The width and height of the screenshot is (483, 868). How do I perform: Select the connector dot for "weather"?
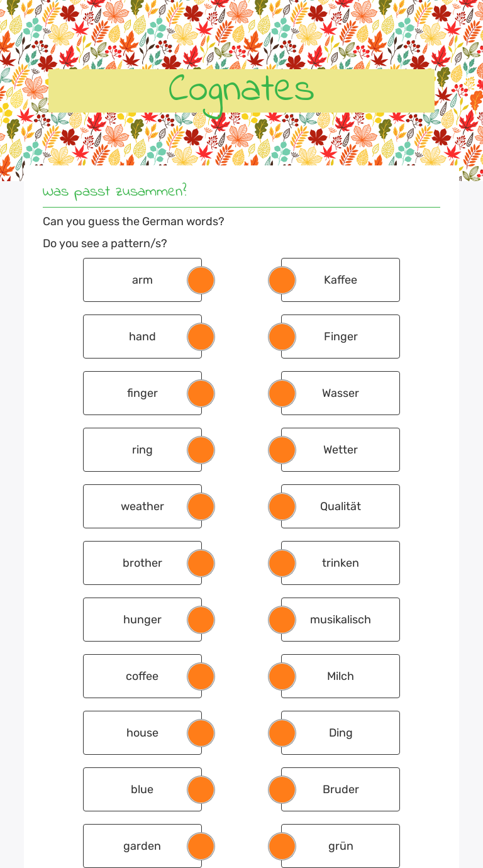coord(201,506)
